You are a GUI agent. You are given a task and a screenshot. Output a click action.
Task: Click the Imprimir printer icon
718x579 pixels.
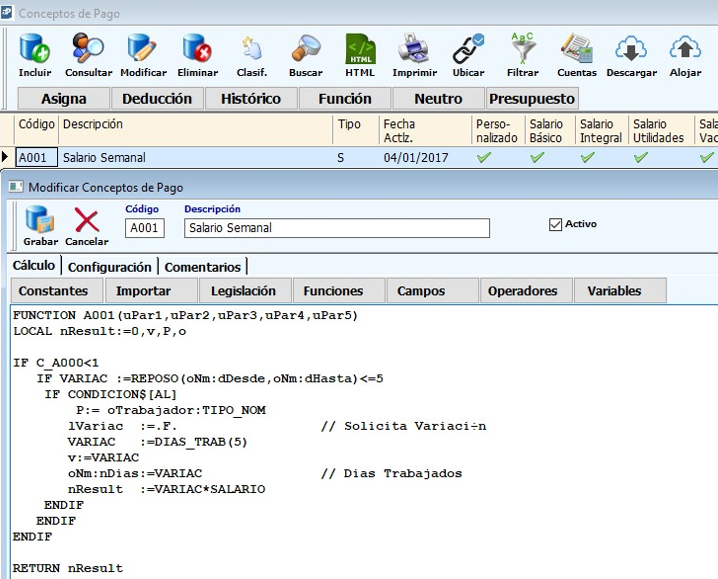coord(414,50)
